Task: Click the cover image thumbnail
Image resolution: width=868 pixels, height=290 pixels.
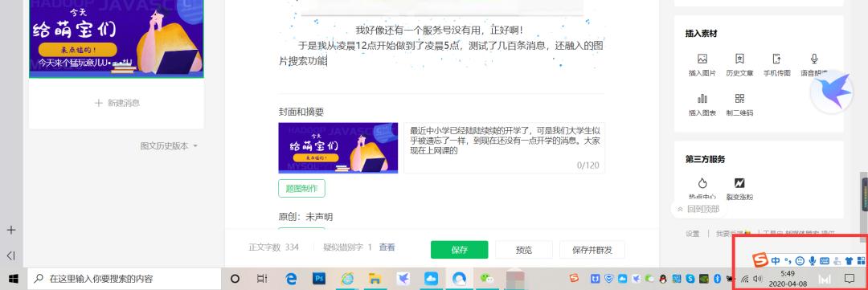Action: (338, 148)
